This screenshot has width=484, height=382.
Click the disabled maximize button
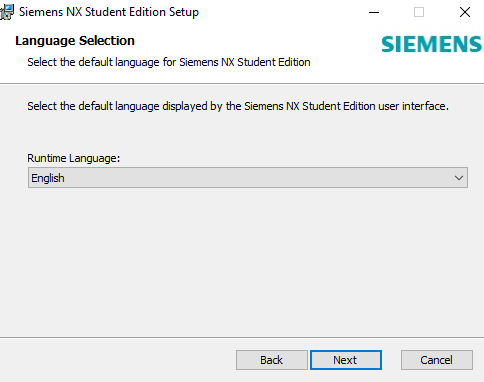(x=419, y=12)
